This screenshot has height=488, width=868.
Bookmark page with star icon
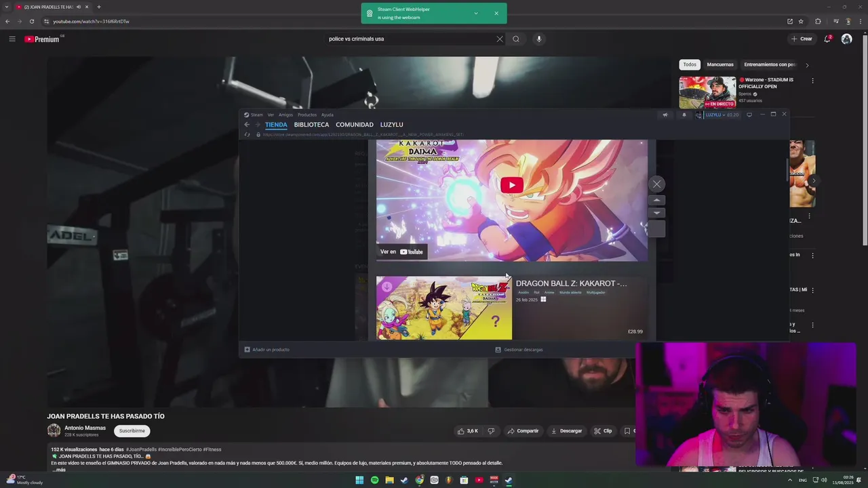pyautogui.click(x=801, y=21)
